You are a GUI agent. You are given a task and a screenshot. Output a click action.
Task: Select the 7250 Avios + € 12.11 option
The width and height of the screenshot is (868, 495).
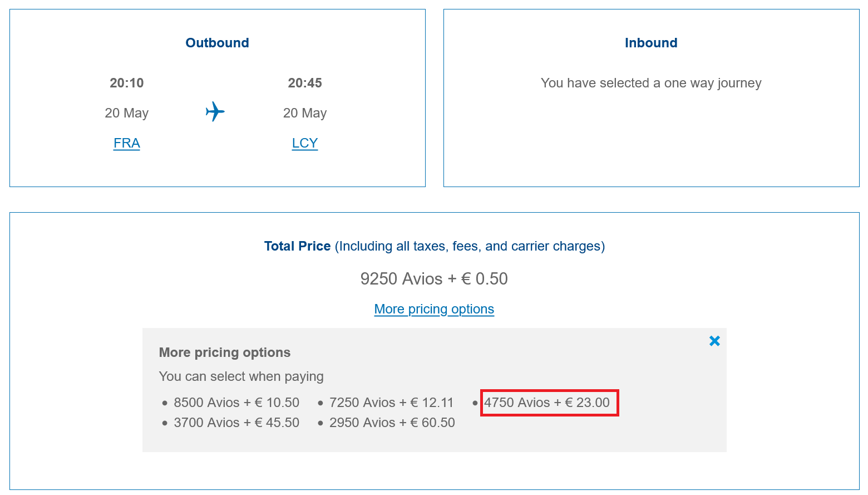click(392, 403)
